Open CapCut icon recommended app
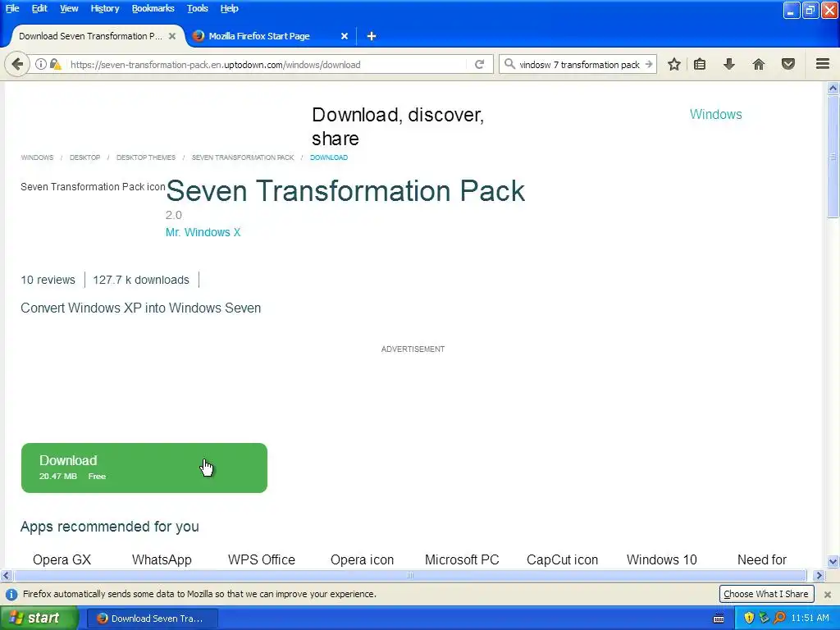Screen dimensions: 840x630 (x=562, y=559)
